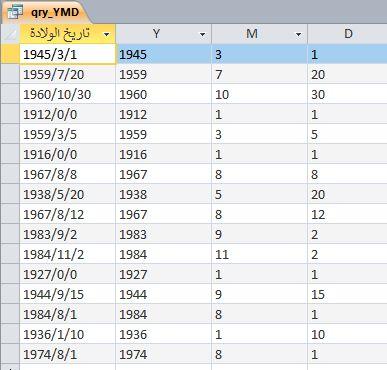The image size is (387, 370).
Task: Click the Y cell showing 1944
Action: [x=164, y=294]
